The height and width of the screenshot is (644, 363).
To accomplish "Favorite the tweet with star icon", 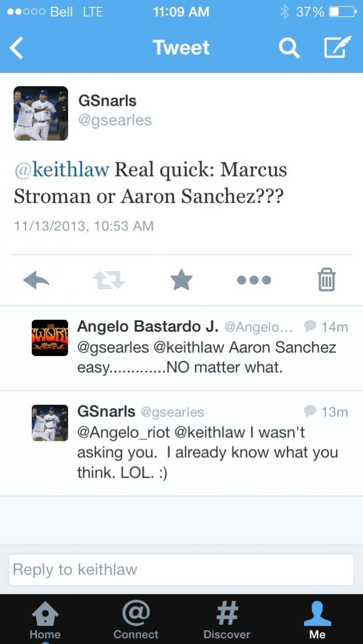I will (181, 279).
